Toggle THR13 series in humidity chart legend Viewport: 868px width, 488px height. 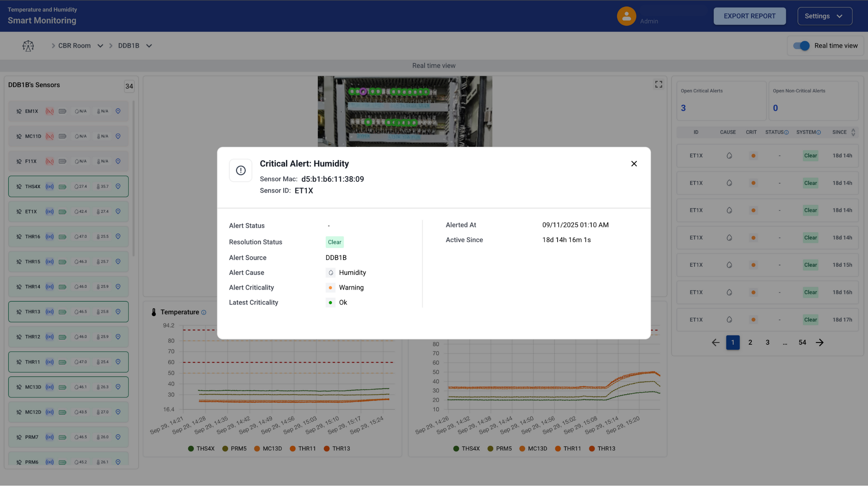[x=602, y=448]
